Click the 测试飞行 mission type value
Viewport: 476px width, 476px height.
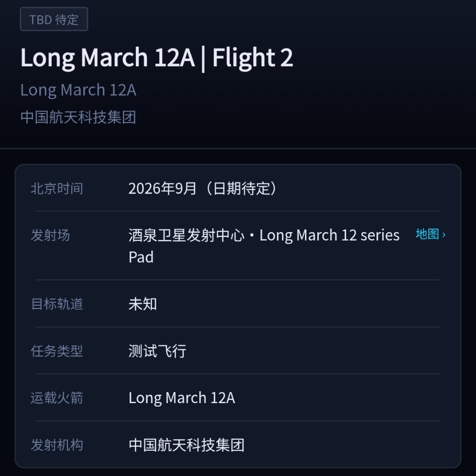pos(157,351)
